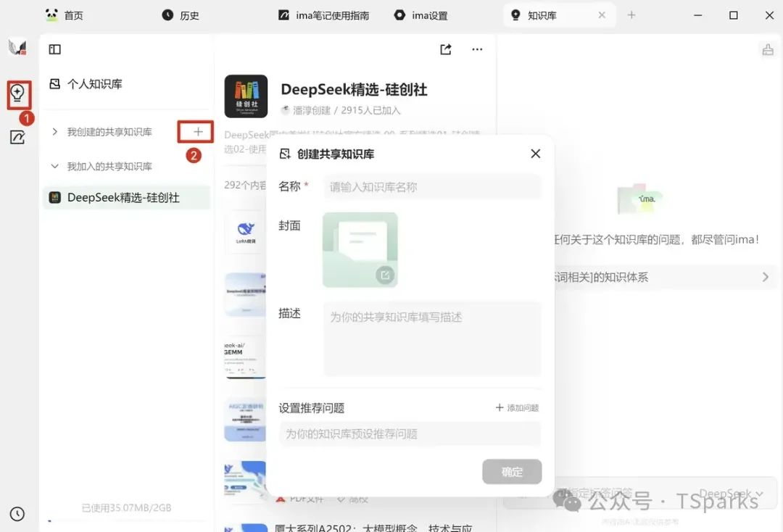This screenshot has height=532, width=783.
Task: Switch to the 首页 tab
Action: point(65,15)
